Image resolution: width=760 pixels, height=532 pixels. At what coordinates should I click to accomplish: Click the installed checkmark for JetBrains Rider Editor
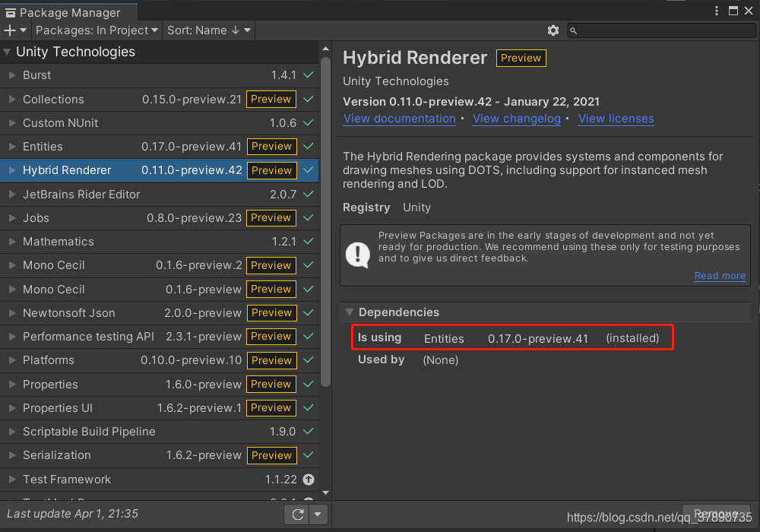click(309, 194)
